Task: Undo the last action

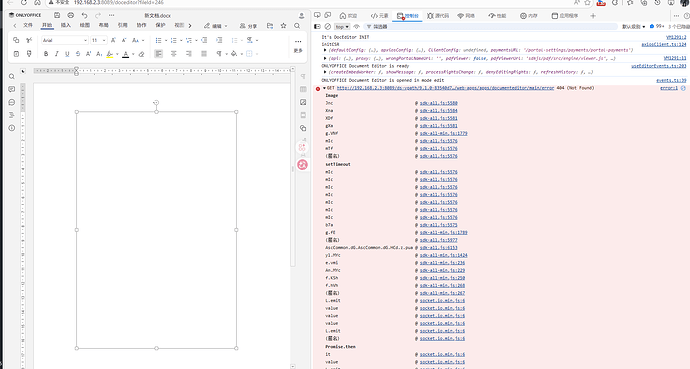Action: tap(84, 15)
